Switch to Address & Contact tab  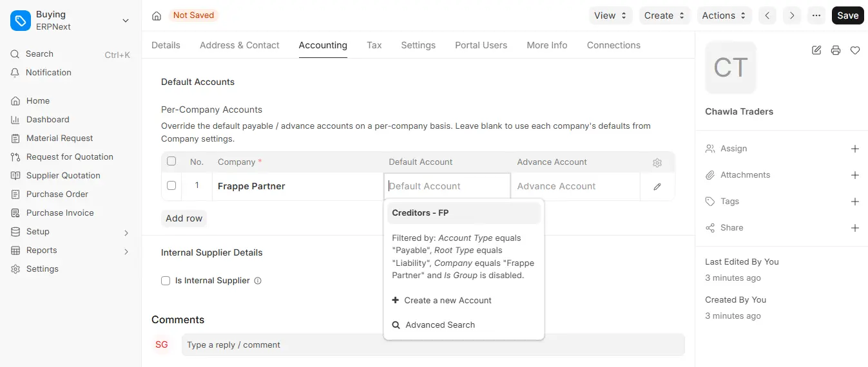point(240,45)
